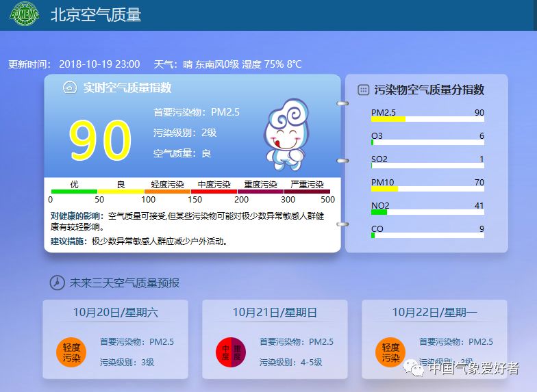Open the 10月22日/星期一 forecast card header
The image size is (537, 392).
434,312
